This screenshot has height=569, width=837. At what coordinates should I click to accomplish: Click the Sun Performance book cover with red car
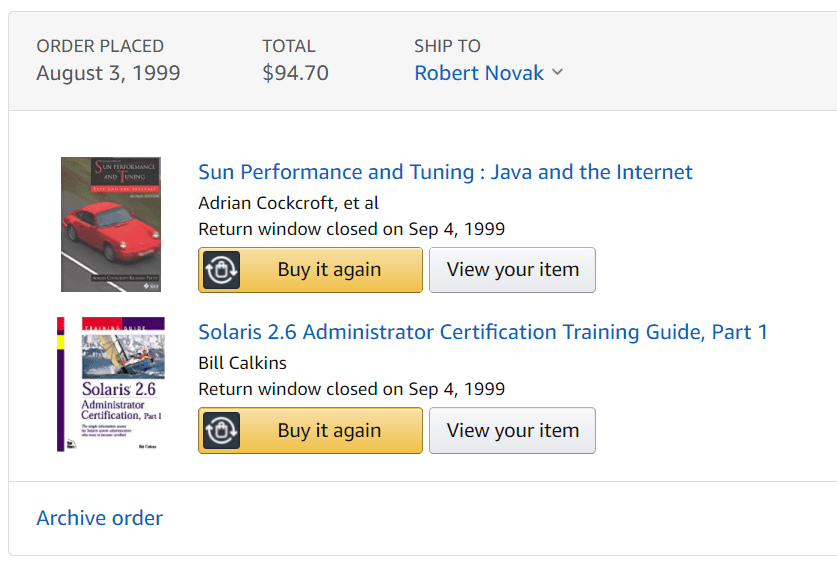111,224
